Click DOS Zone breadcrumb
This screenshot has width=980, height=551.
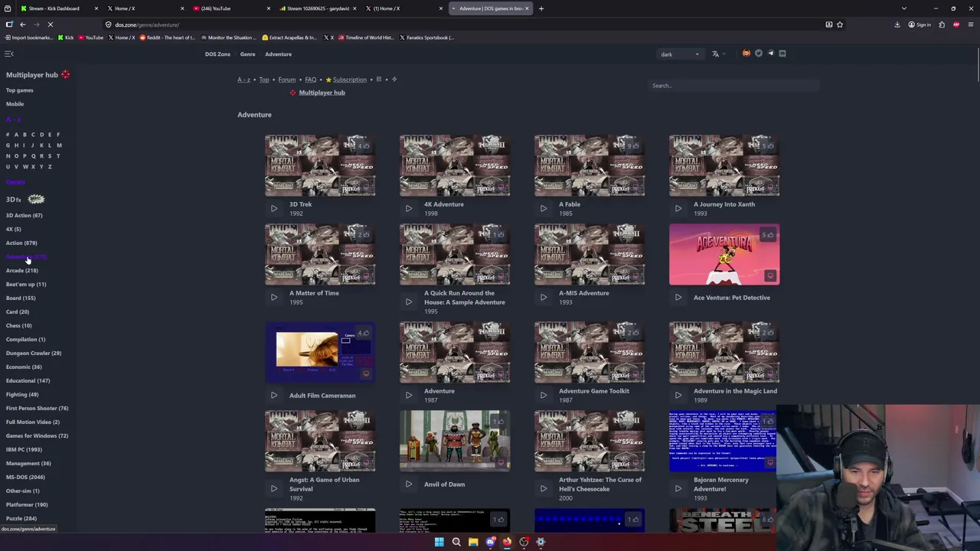point(217,54)
